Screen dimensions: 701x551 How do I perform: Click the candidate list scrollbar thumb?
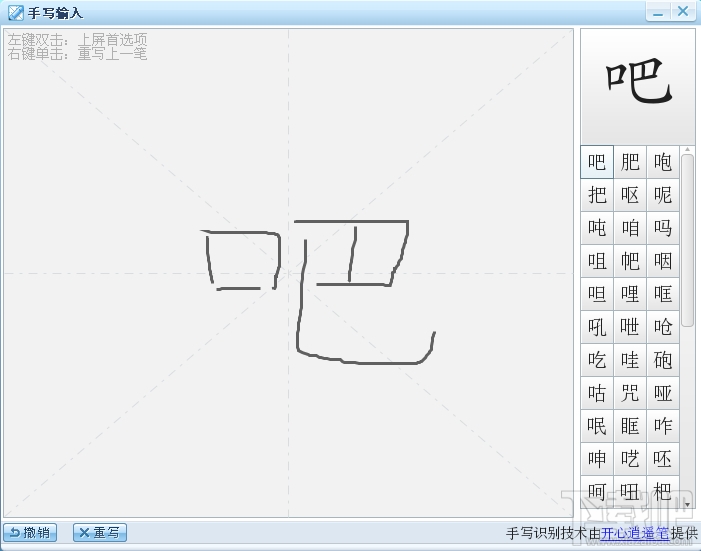click(x=688, y=240)
